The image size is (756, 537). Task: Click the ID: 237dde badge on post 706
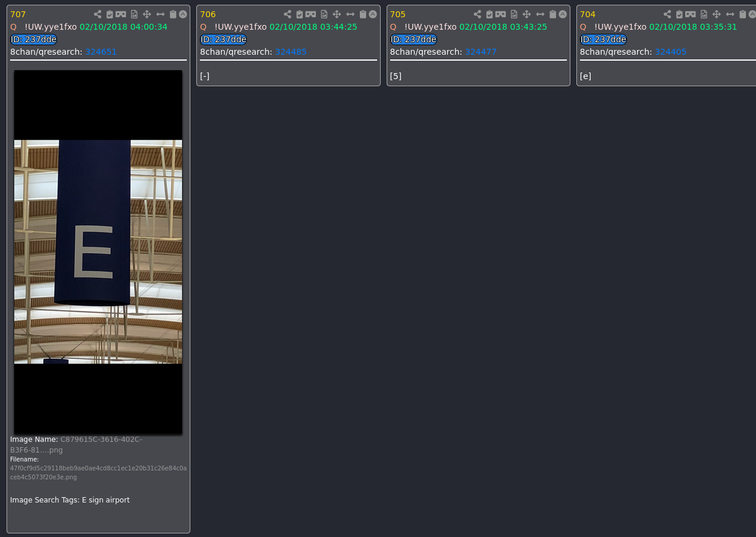[x=223, y=39]
